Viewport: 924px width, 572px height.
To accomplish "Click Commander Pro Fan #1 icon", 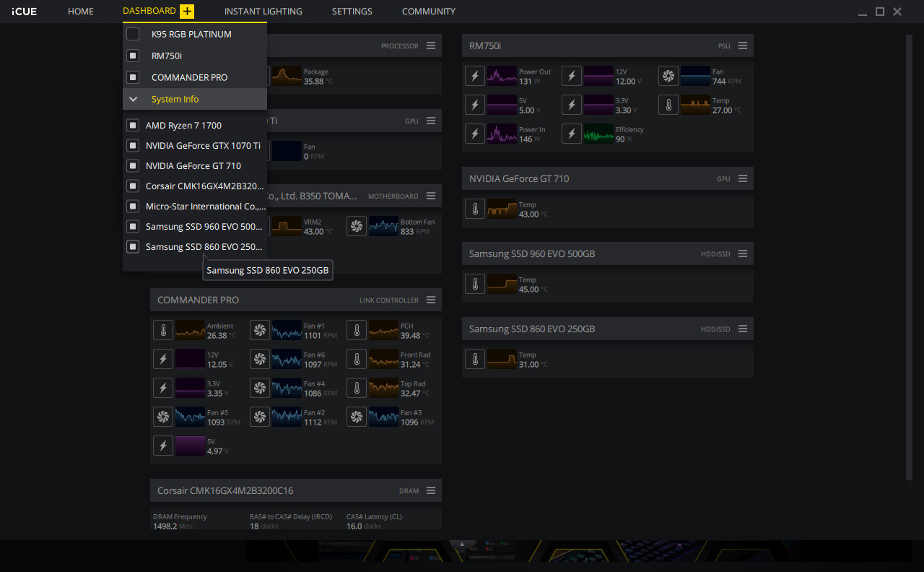I will click(260, 330).
